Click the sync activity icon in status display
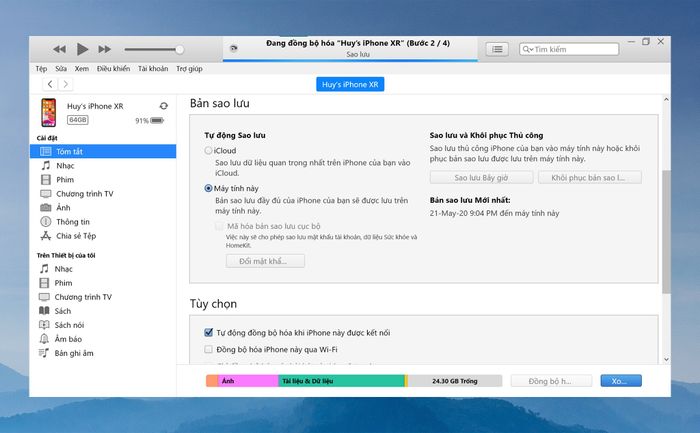 point(233,48)
